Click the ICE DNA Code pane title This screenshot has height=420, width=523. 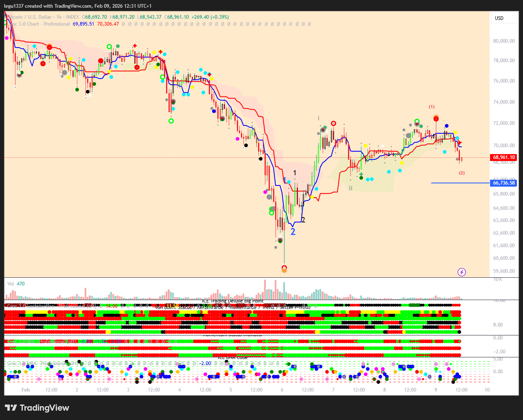(232, 358)
